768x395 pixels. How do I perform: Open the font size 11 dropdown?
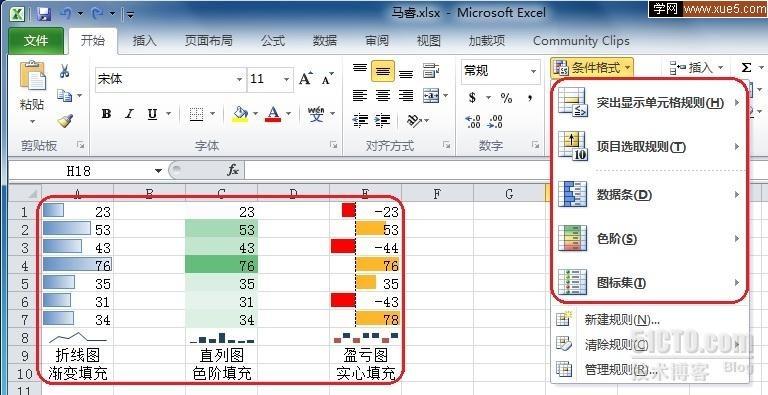pyautogui.click(x=286, y=79)
